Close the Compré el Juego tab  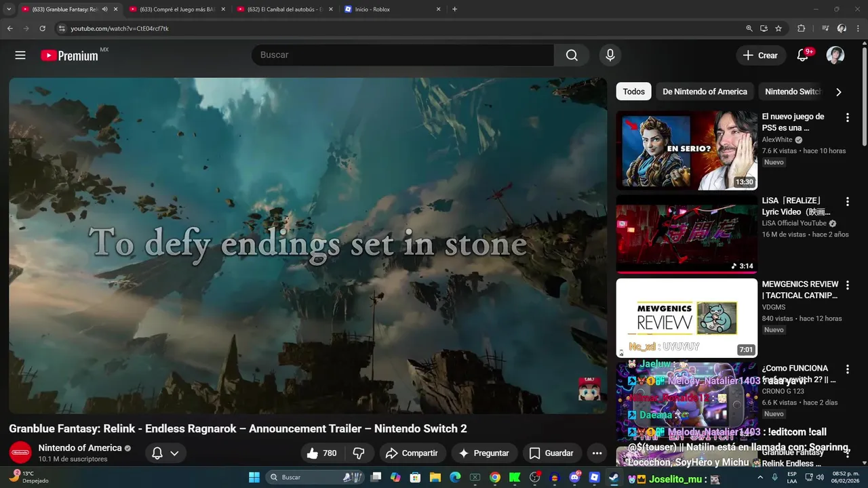tap(223, 9)
